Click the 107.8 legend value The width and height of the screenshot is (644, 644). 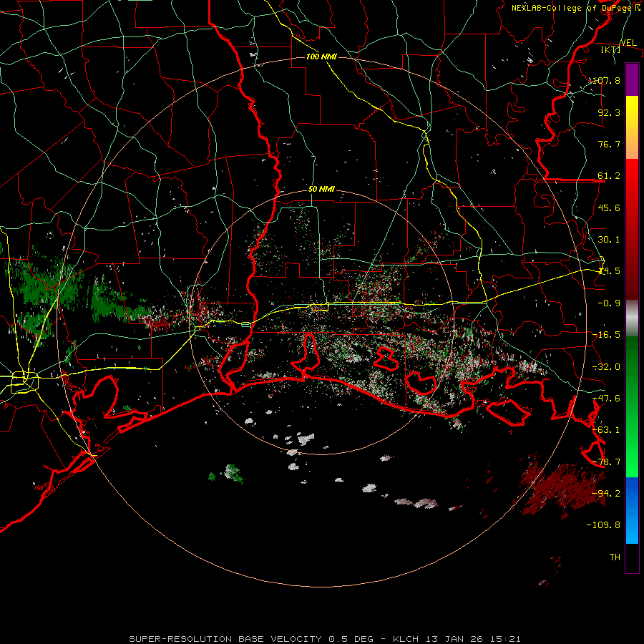(x=607, y=80)
